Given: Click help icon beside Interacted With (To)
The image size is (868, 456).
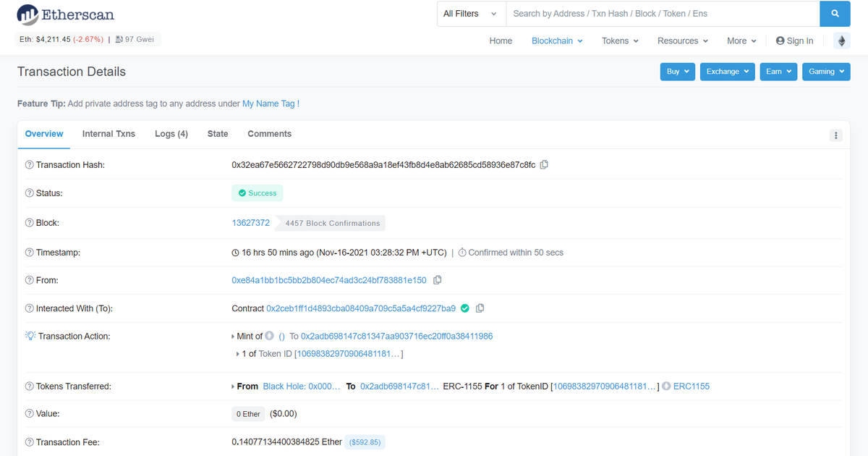Looking at the screenshot, I should [29, 308].
